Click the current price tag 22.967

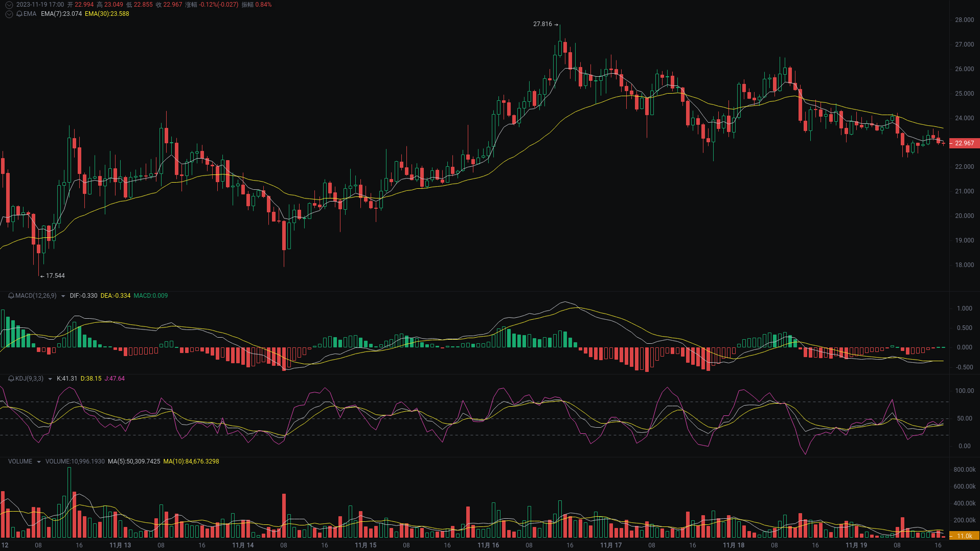(x=964, y=143)
